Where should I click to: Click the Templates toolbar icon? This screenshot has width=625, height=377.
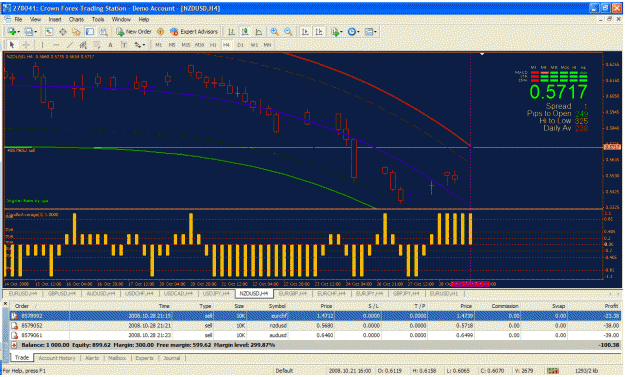[x=369, y=31]
